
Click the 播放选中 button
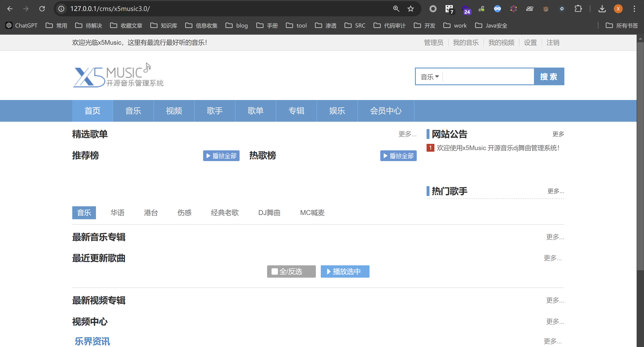pos(345,272)
